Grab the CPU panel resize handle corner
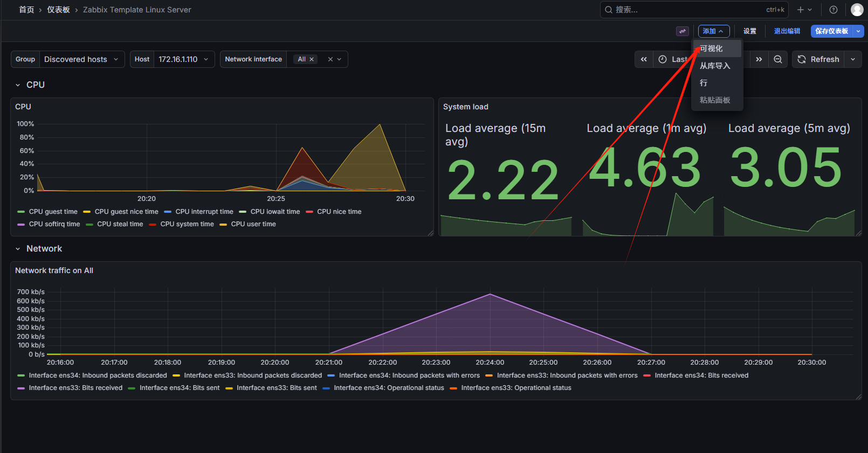Screen dimensions: 868x453 [x=430, y=233]
